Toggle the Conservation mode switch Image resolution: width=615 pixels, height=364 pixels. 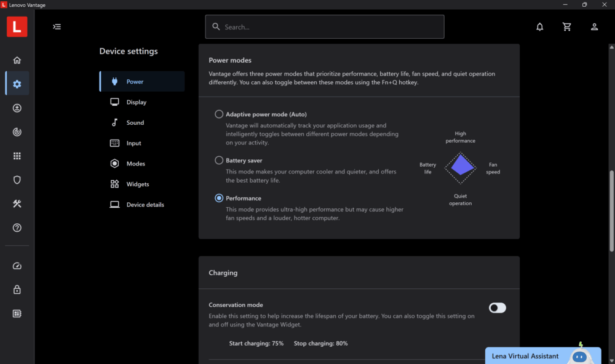pyautogui.click(x=498, y=308)
